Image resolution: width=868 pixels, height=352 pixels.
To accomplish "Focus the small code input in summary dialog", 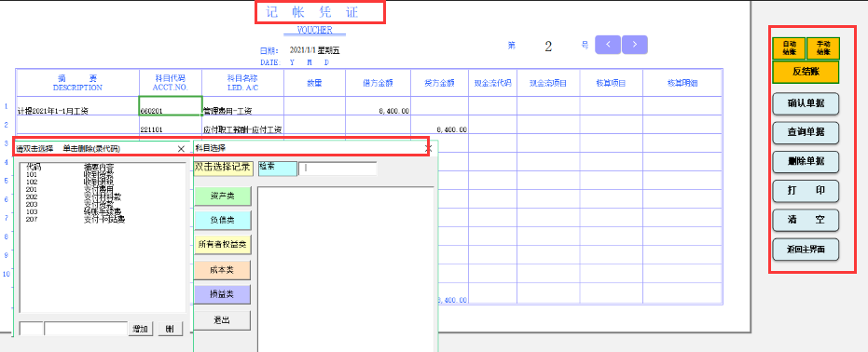I will [x=32, y=329].
